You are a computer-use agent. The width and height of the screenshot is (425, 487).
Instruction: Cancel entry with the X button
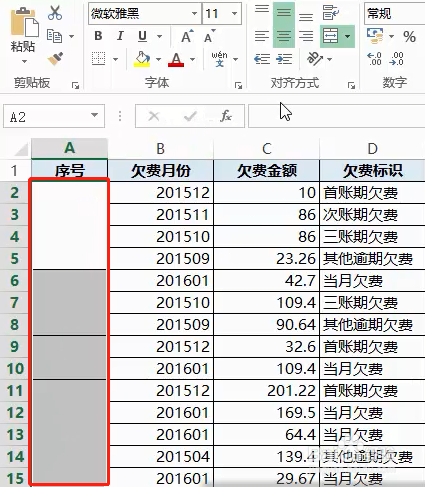(154, 116)
